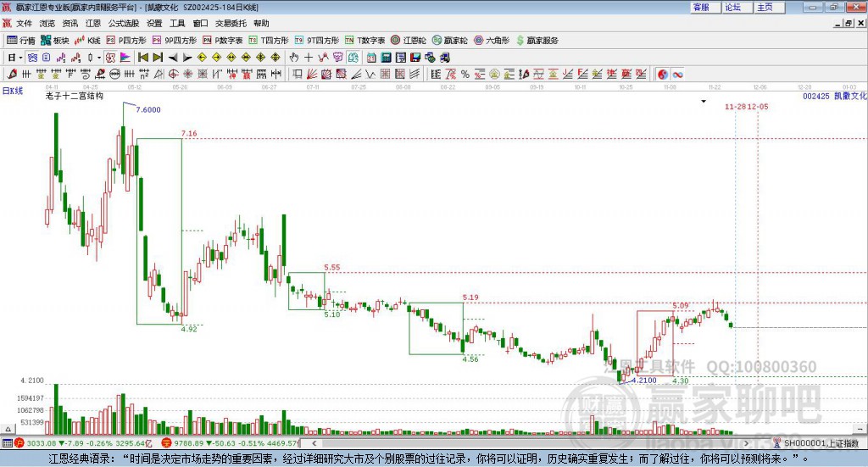Step chart right with black right arrow
The width and height of the screenshot is (868, 467).
click(187, 58)
